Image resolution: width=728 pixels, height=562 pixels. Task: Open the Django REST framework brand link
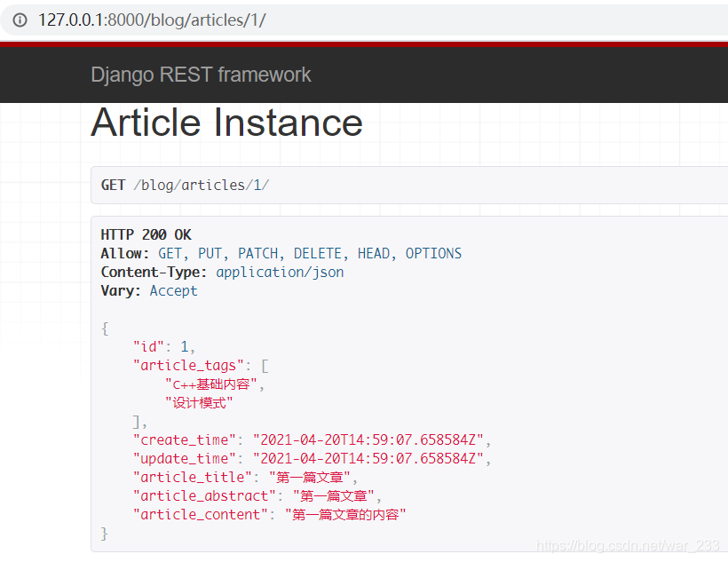(201, 75)
